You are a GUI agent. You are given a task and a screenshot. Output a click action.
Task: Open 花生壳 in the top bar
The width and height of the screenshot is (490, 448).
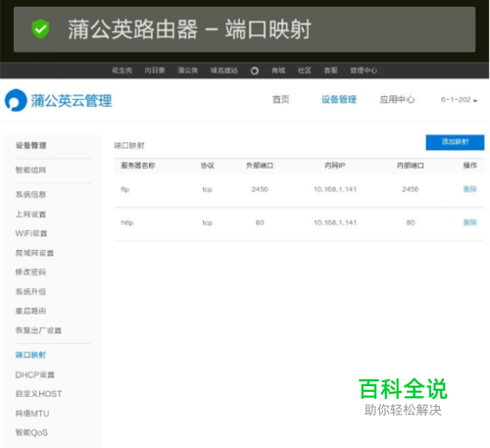pyautogui.click(x=122, y=71)
